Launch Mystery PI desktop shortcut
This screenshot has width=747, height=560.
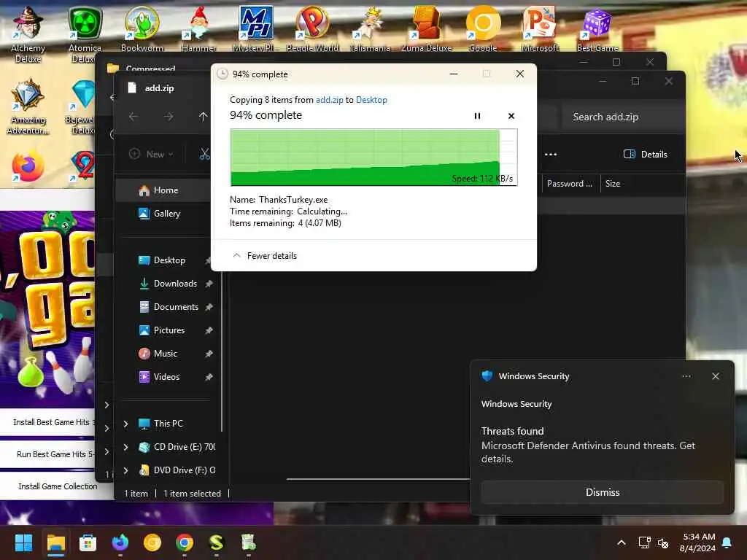(255, 28)
